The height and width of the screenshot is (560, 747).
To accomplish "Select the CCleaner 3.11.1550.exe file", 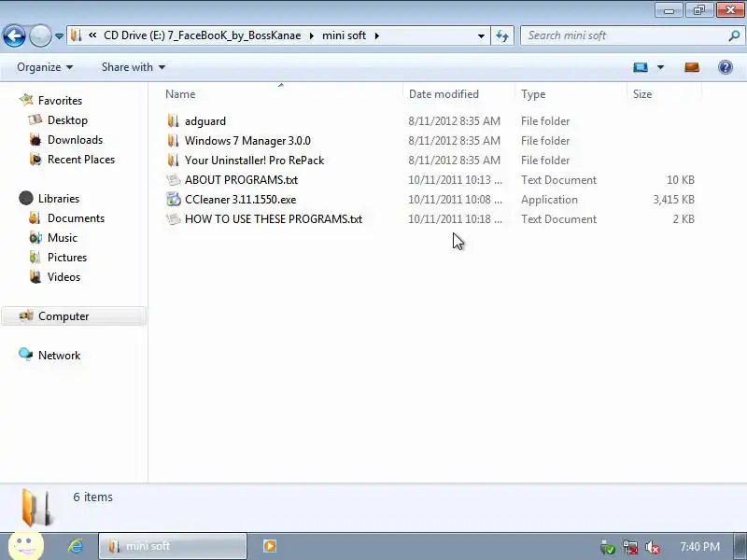I will 240,200.
